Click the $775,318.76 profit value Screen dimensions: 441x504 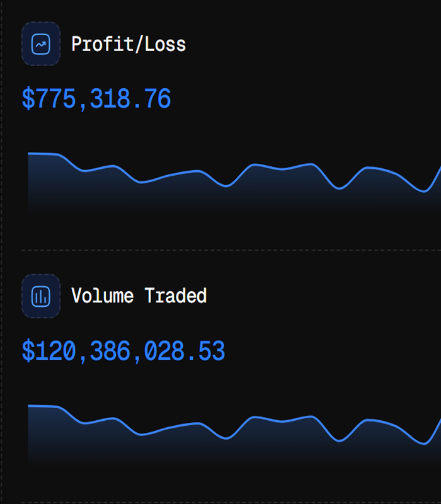96,99
